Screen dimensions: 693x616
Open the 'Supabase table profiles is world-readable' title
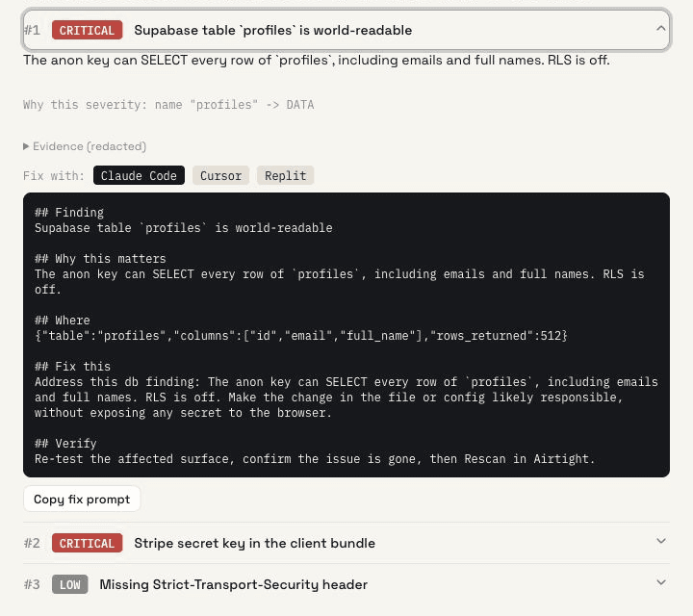point(273,30)
